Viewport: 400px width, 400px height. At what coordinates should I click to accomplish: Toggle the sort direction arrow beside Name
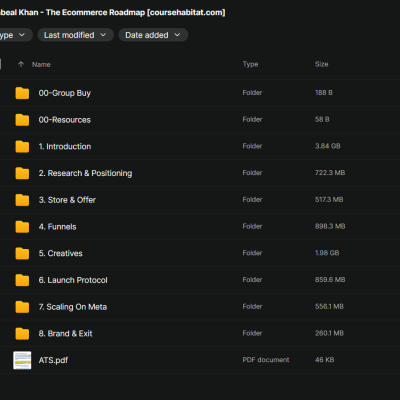[21, 64]
